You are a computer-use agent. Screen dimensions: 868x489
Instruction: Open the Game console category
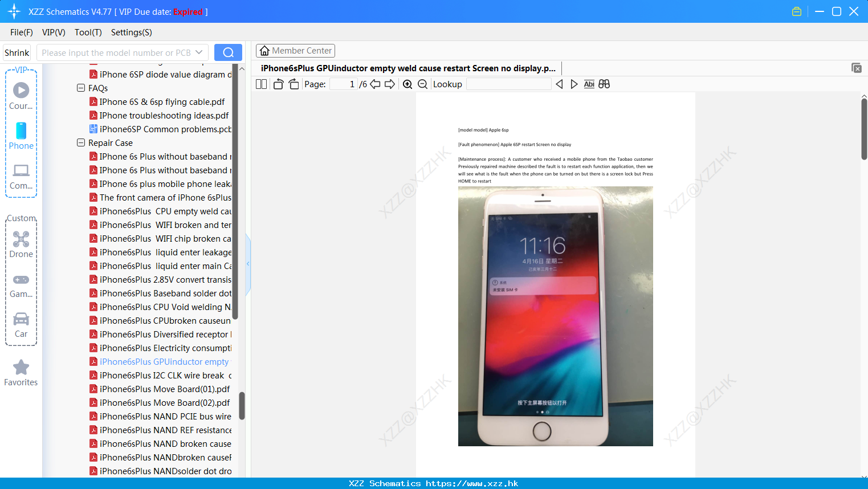click(x=21, y=286)
